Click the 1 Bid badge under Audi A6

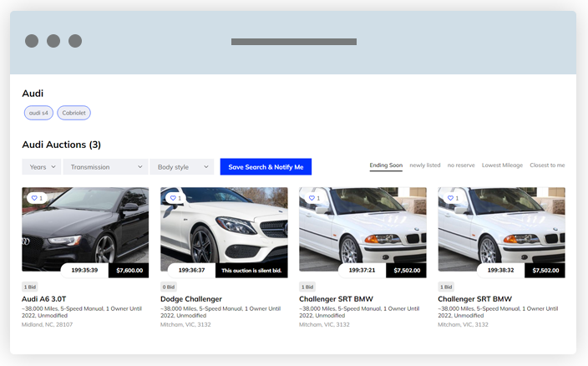point(30,287)
